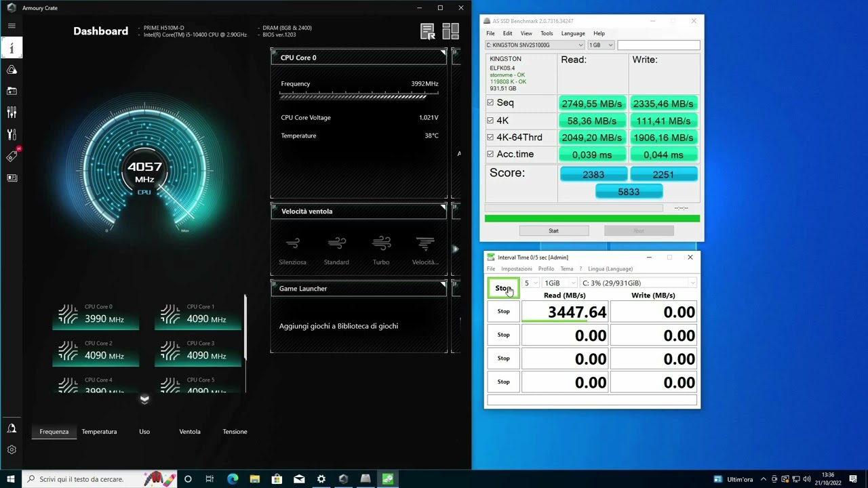868x488 pixels.
Task: Click the large Stop button beside test count
Action: pos(503,288)
